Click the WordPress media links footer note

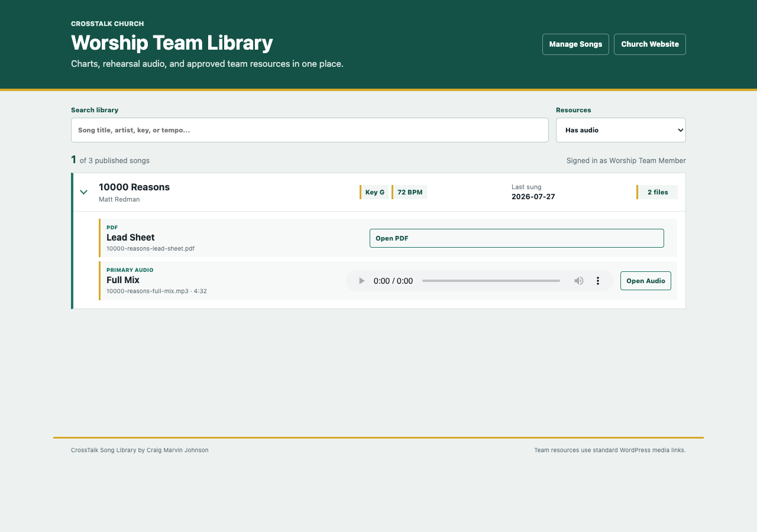tap(610, 450)
